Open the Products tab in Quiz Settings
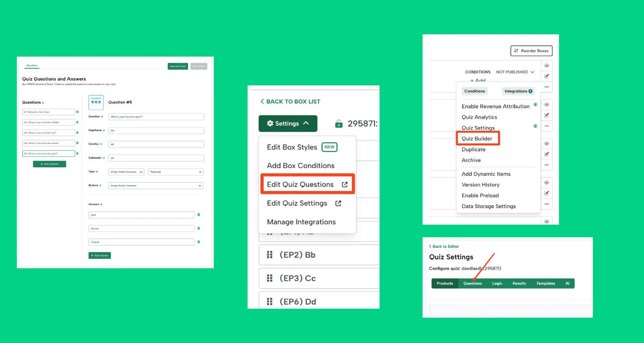Screen dimensions: 644x343 click(445, 283)
